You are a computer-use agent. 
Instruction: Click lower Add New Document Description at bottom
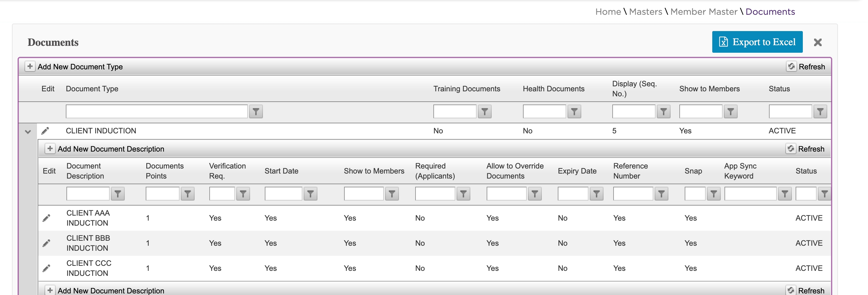tap(111, 291)
